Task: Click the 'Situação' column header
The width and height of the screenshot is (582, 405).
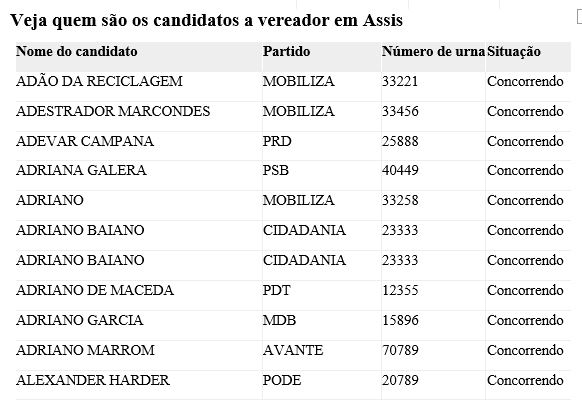Action: point(514,51)
